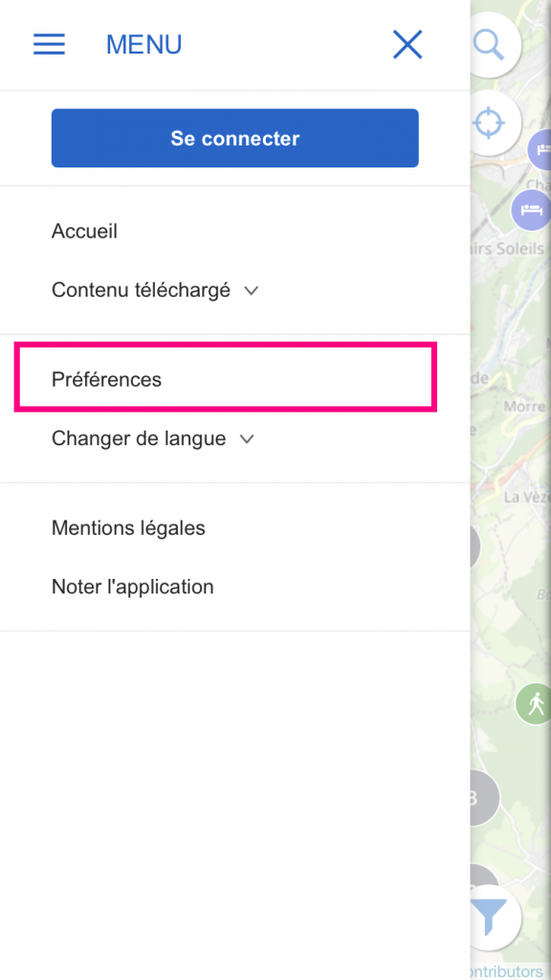Tap the hamburger menu icon
Image resolution: width=551 pixels, height=980 pixels.
pos(49,44)
